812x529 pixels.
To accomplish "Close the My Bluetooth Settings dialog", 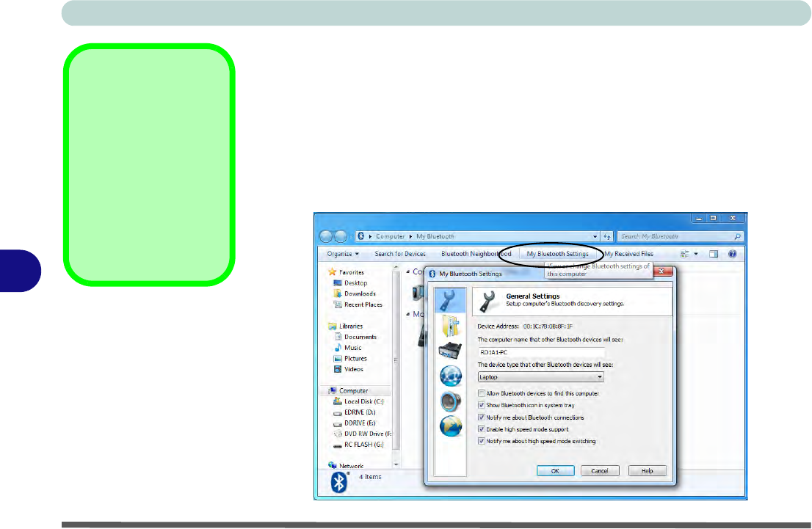I will (x=661, y=271).
